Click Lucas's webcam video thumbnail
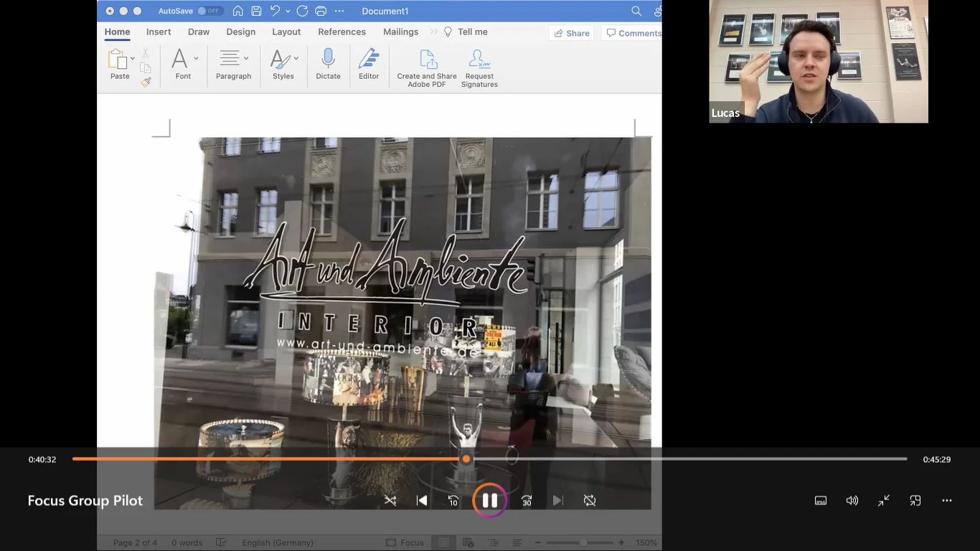The image size is (980, 551). click(819, 62)
